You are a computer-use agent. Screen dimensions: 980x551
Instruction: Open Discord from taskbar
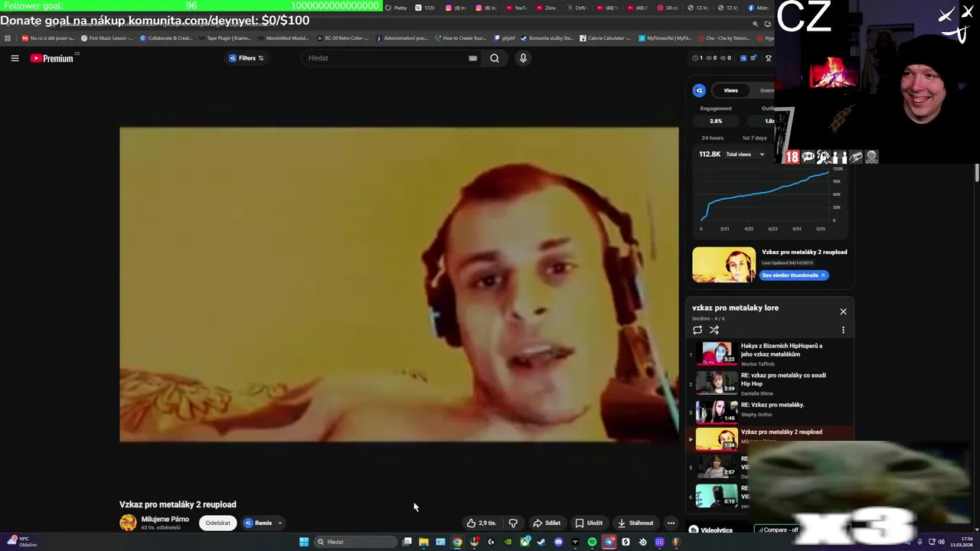tap(558, 542)
